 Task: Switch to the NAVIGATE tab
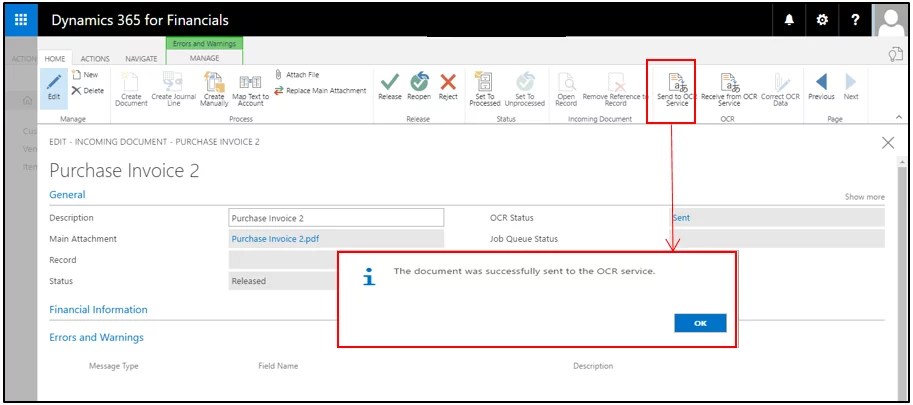[x=141, y=58]
